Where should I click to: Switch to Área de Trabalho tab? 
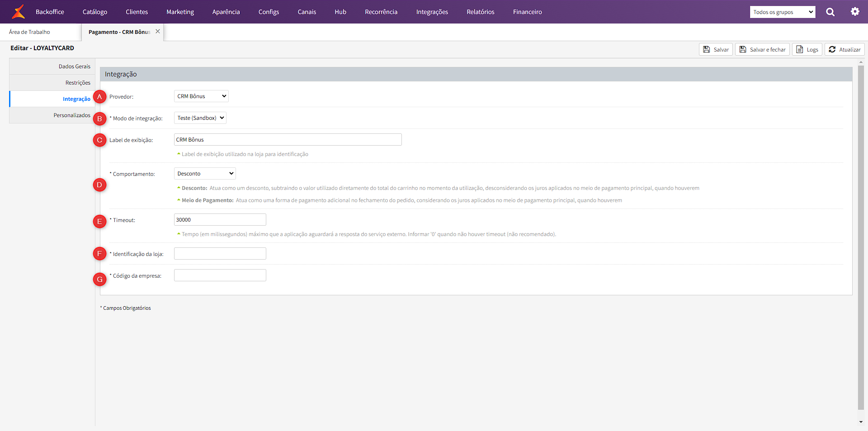(30, 32)
